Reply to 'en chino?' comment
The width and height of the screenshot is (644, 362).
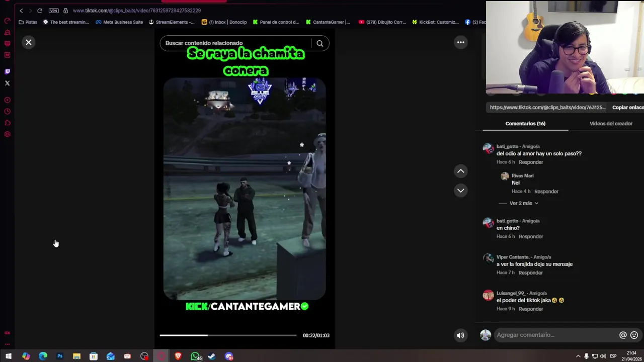click(531, 237)
